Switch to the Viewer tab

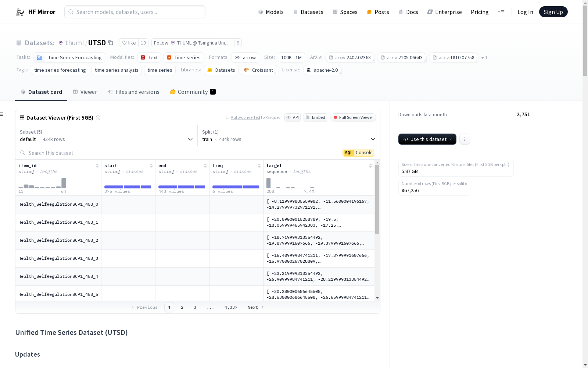85,92
